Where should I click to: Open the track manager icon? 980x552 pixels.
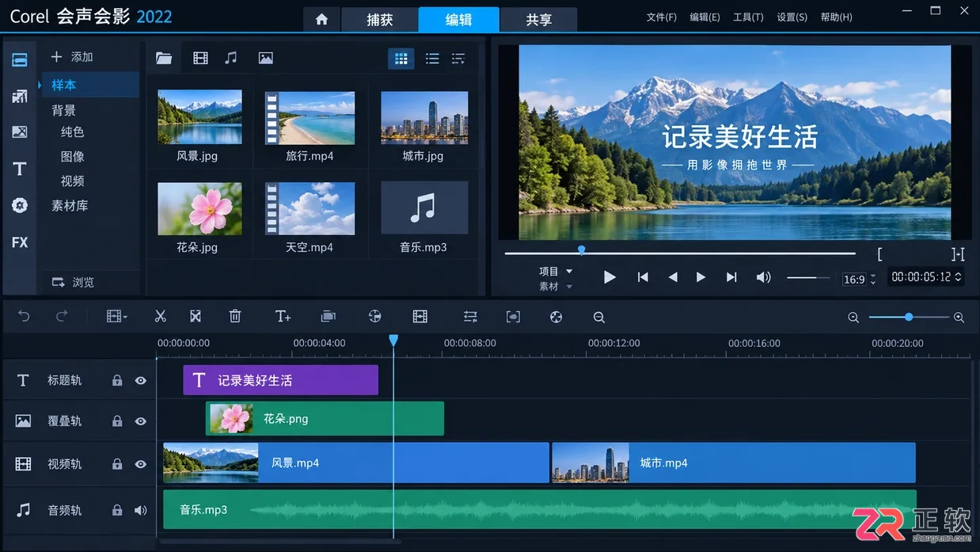[x=470, y=317]
